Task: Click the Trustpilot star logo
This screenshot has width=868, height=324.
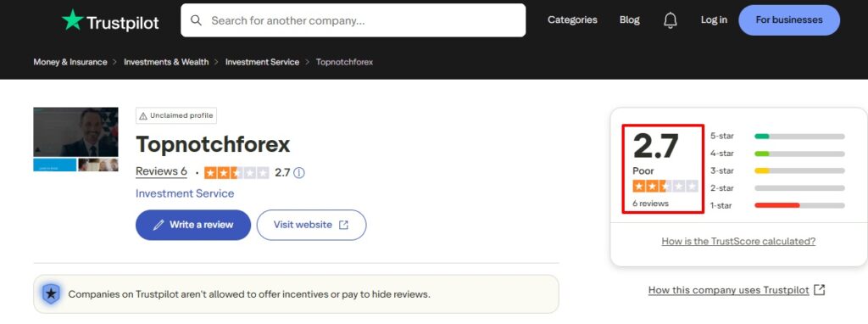Action: coord(73,20)
